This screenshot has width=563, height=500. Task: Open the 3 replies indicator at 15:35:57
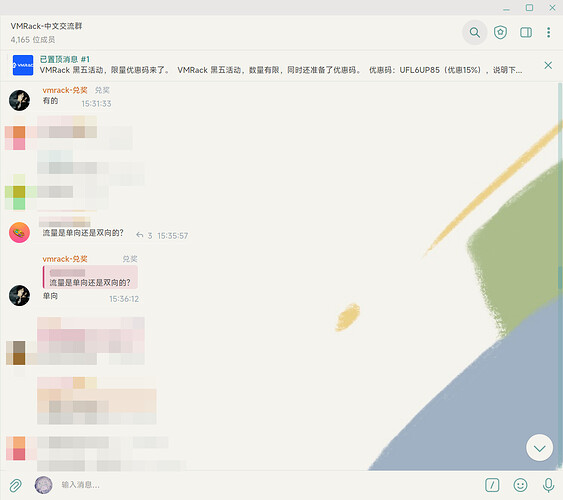click(x=144, y=235)
